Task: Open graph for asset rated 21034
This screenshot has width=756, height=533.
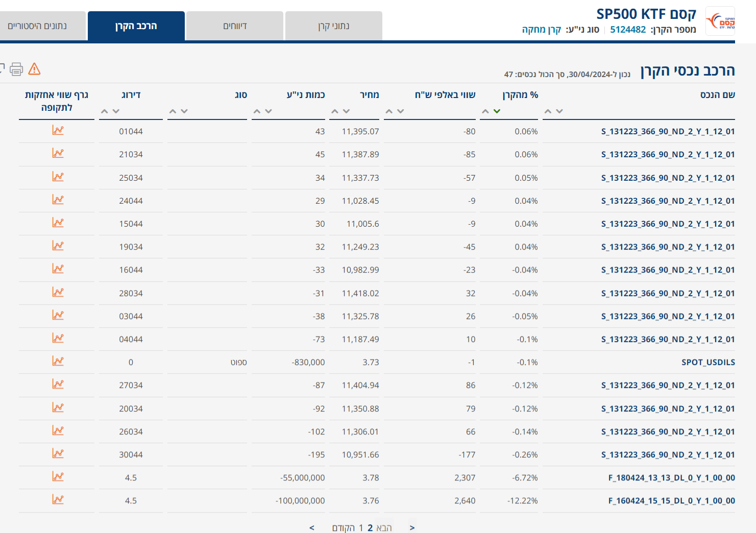Action: pyautogui.click(x=59, y=154)
